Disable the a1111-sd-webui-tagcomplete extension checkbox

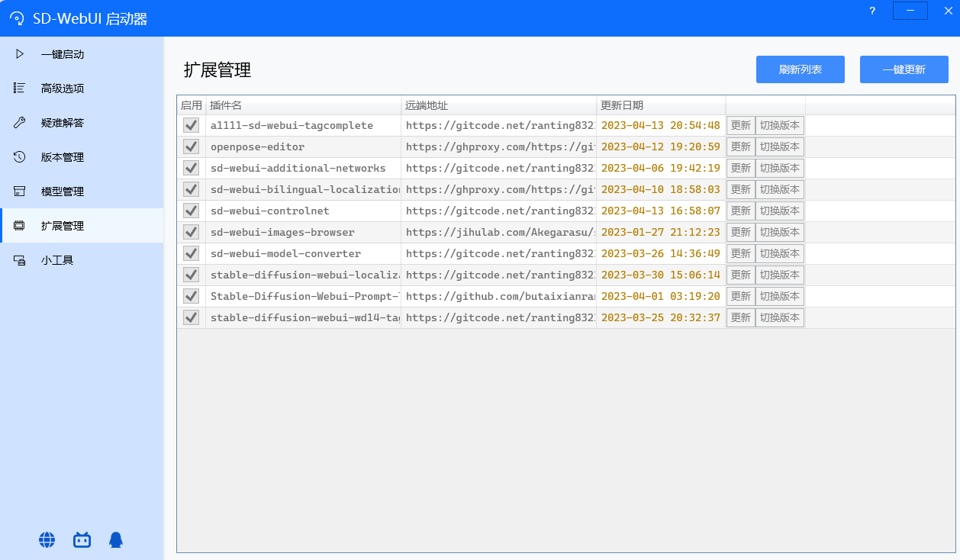[x=192, y=125]
